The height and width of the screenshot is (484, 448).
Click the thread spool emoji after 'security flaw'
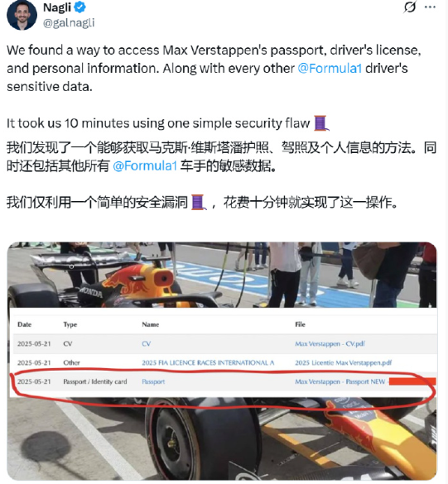pos(321,122)
